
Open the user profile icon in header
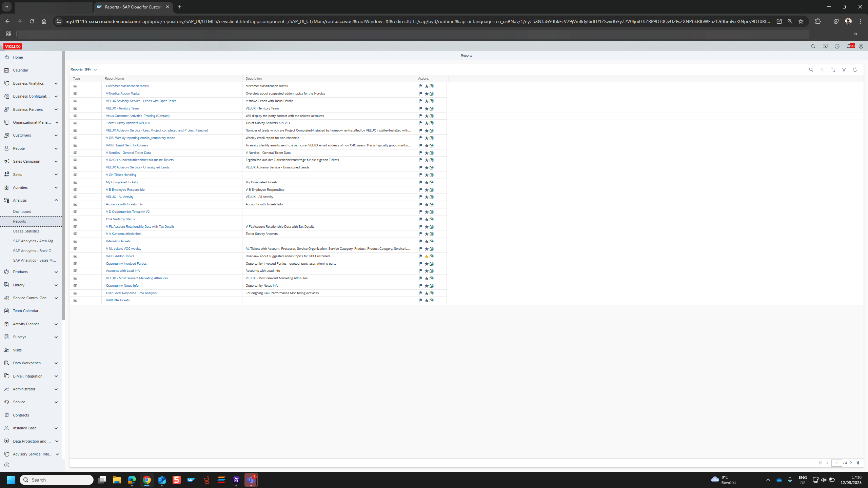(x=861, y=46)
